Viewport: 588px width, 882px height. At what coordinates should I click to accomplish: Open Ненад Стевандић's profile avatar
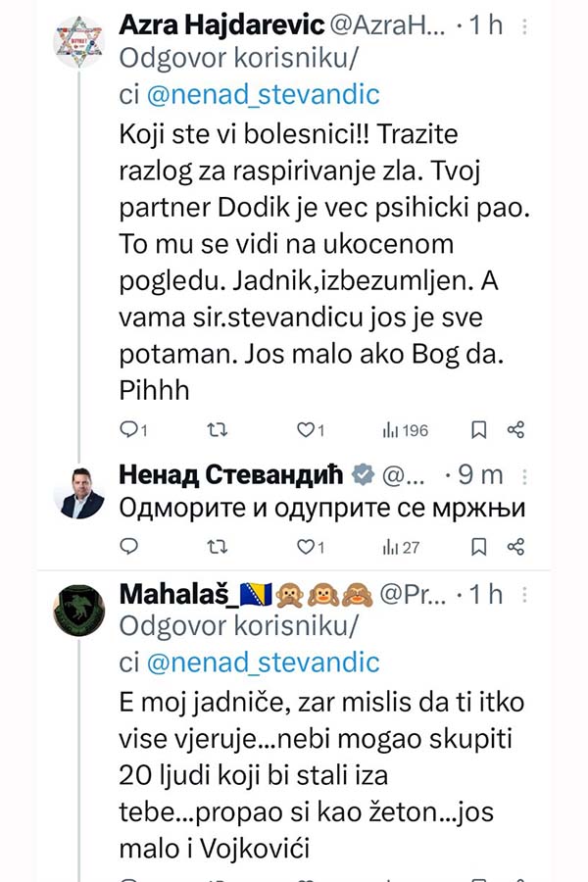pos(79,492)
